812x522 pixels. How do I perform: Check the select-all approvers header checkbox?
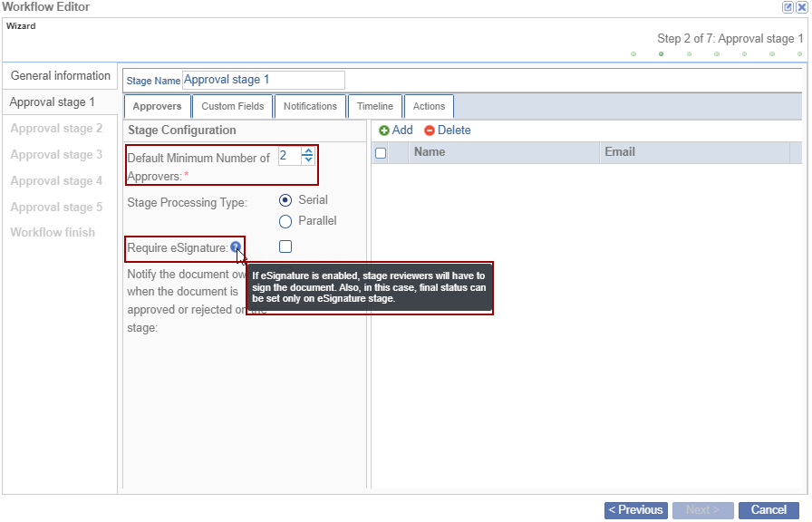point(381,153)
